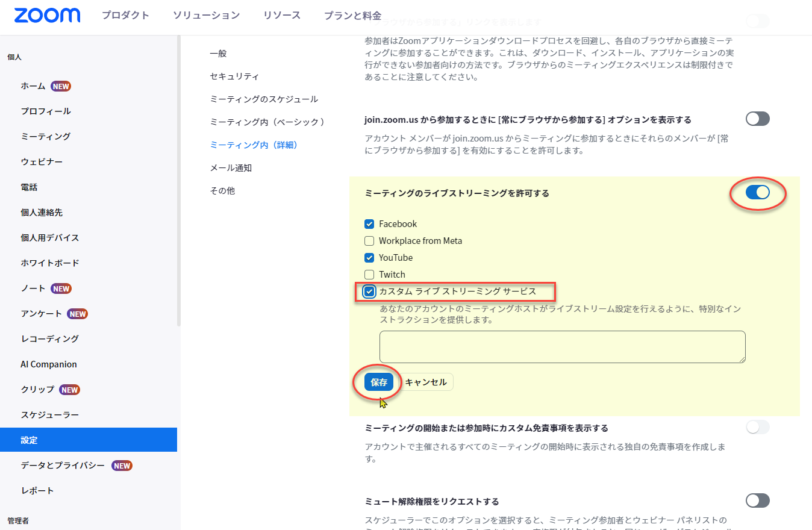Toggle the join.zoom.us browser join option switch

click(758, 119)
